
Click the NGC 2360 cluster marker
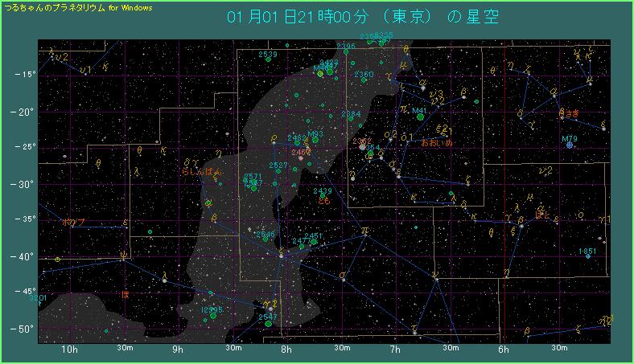(363, 81)
